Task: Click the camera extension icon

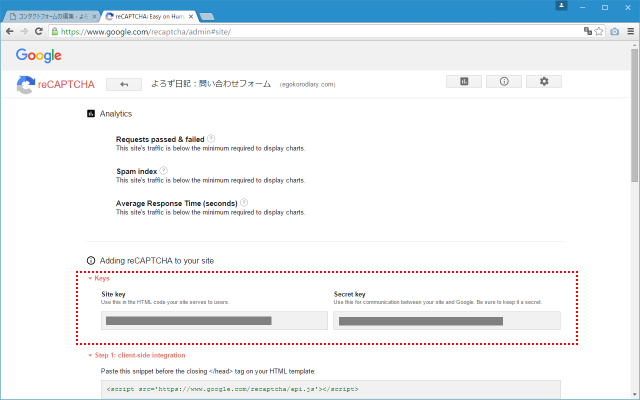Action: click(615, 31)
